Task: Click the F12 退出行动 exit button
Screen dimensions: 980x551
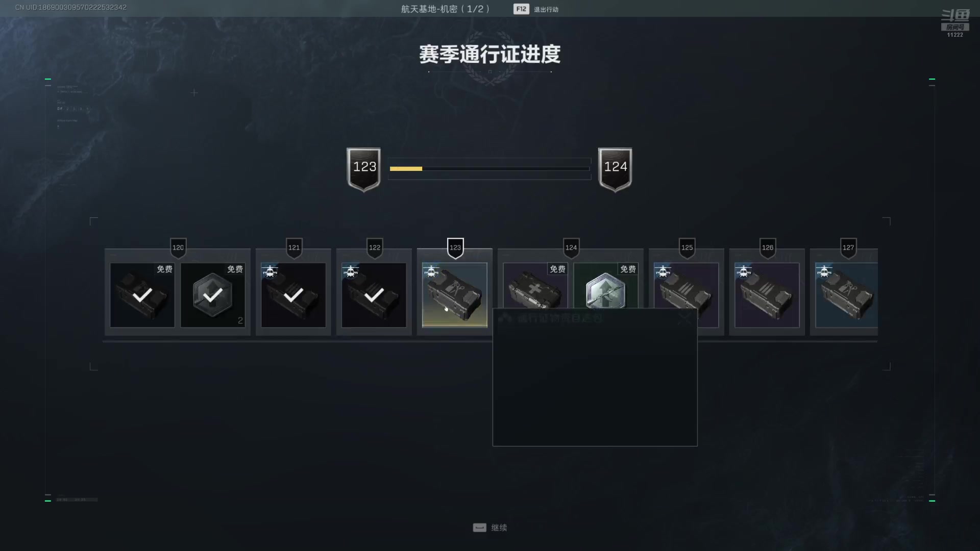Action: coord(536,9)
